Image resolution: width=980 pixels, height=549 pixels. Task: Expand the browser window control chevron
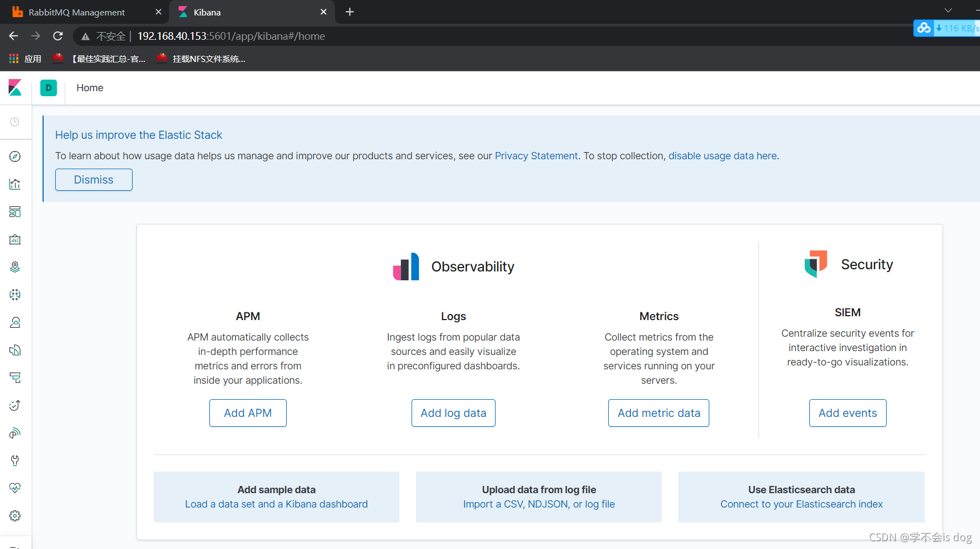(x=948, y=10)
